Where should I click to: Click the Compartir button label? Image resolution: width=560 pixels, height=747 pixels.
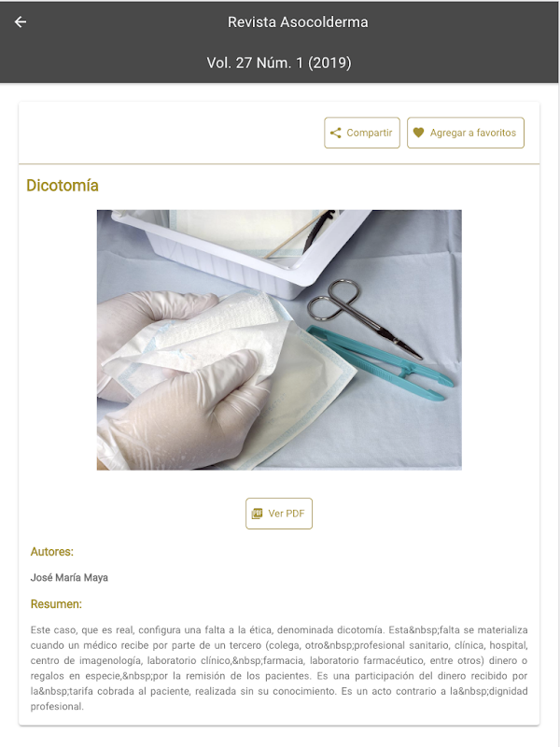pyautogui.click(x=369, y=133)
